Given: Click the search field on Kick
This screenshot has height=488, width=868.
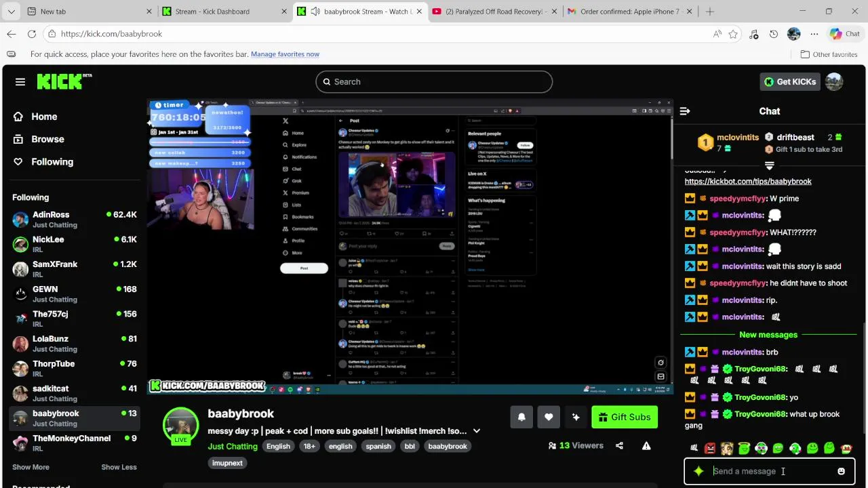Looking at the screenshot, I should [434, 82].
